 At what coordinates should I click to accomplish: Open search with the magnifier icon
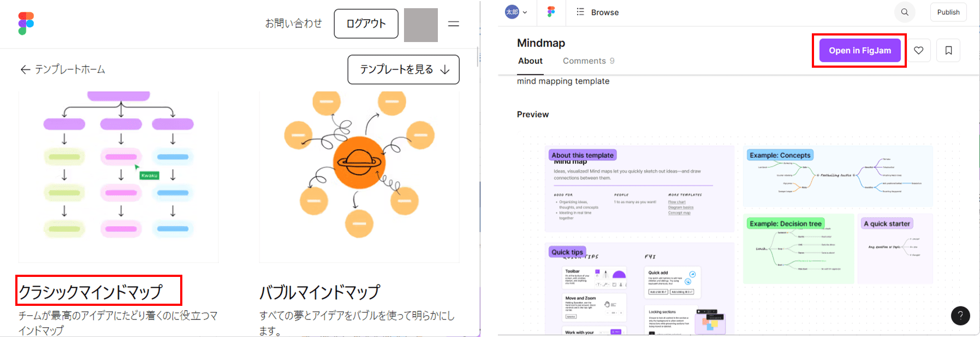pos(905,12)
